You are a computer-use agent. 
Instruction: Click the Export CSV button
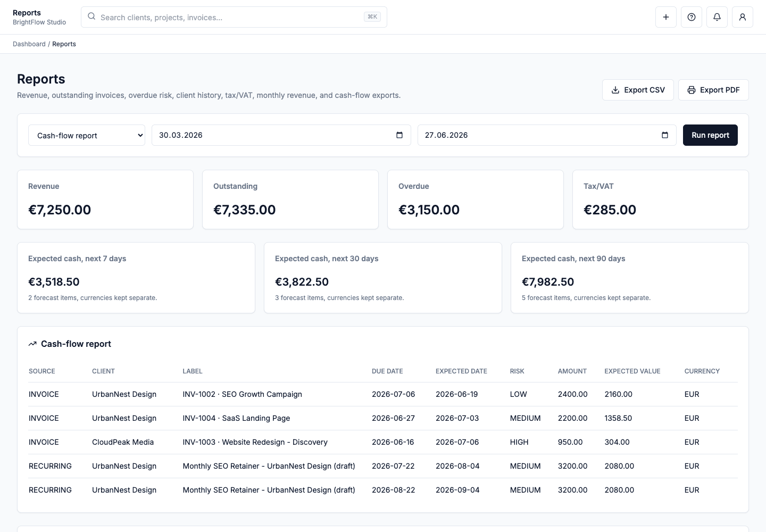point(638,90)
